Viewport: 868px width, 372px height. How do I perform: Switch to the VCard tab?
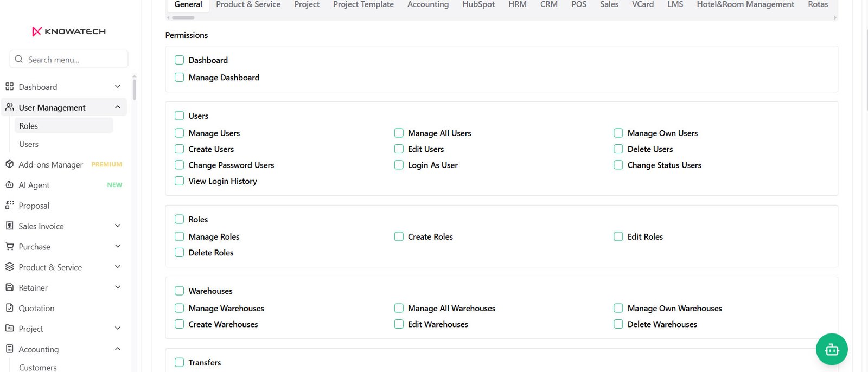(x=643, y=4)
